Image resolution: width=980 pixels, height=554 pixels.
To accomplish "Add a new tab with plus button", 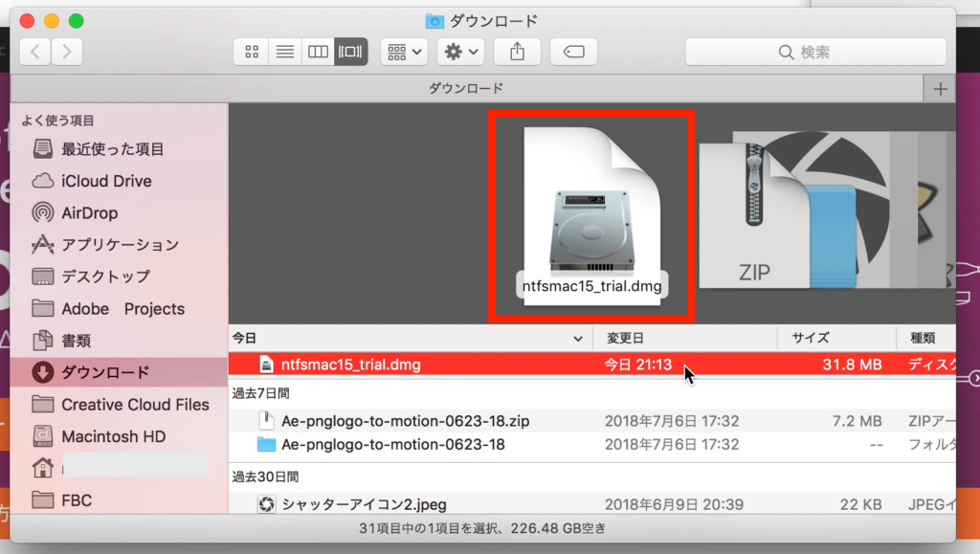I will [x=940, y=89].
